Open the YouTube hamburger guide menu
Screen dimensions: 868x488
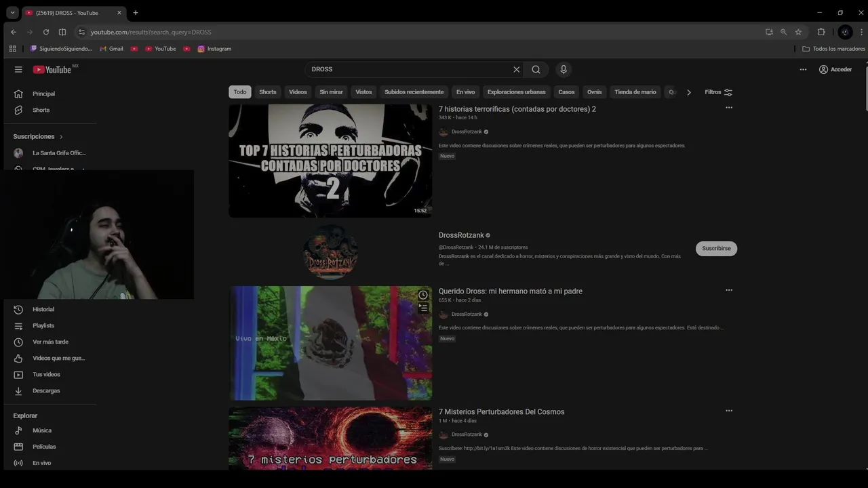pyautogui.click(x=18, y=69)
